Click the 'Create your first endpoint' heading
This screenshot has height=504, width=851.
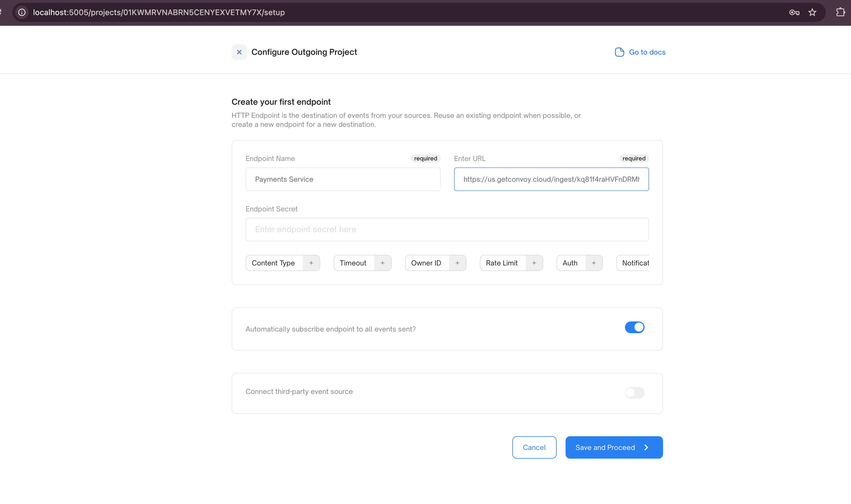click(281, 102)
